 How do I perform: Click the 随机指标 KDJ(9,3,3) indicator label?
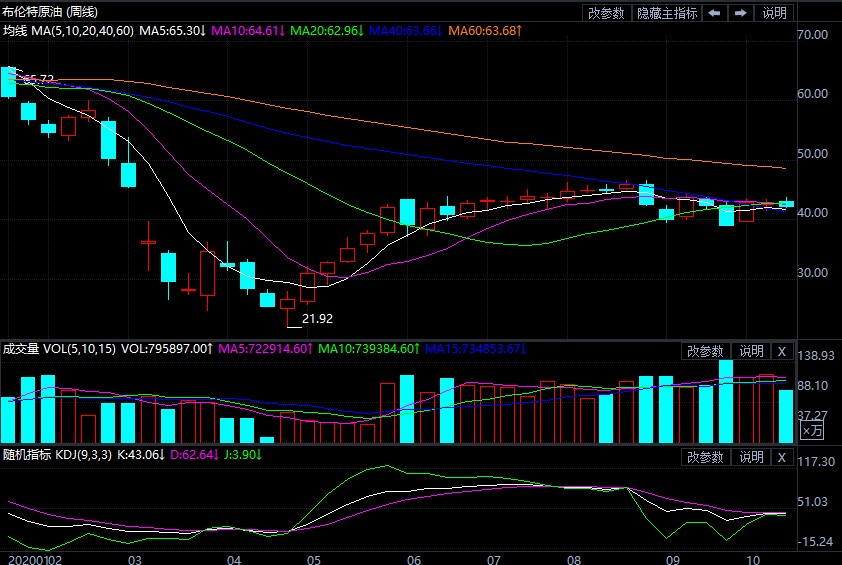click(65, 455)
